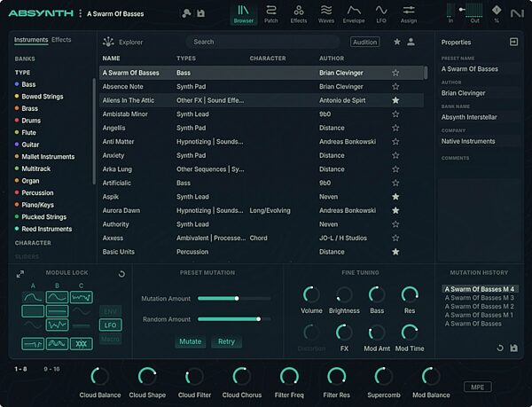The width and height of the screenshot is (532, 407).
Task: Save mutation from history panel
Action: click(x=513, y=348)
